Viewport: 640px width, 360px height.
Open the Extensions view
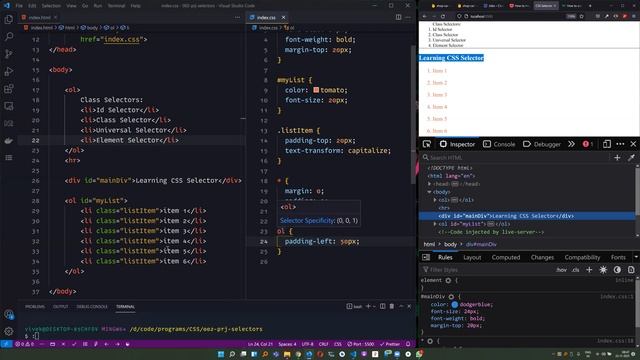(x=9, y=89)
